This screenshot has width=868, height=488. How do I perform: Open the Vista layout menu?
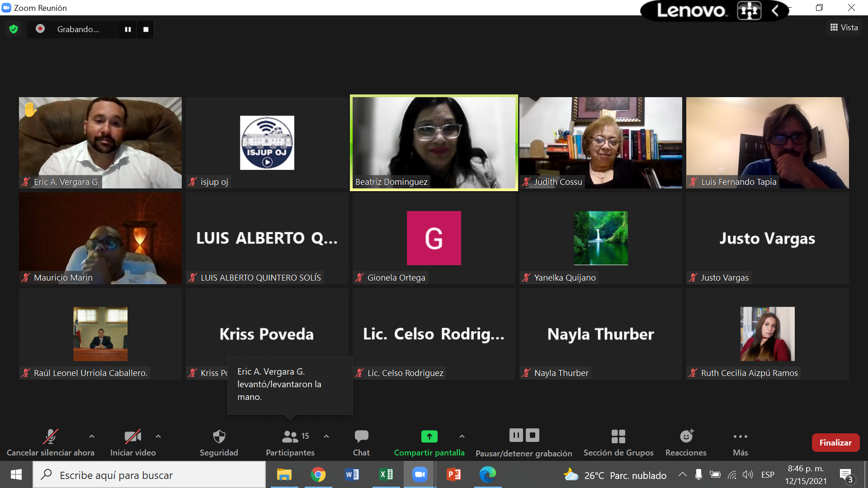[x=844, y=28]
